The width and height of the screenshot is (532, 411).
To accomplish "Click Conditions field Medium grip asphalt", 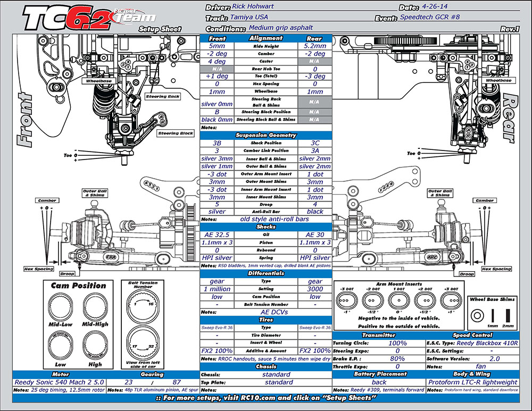I will click(281, 28).
